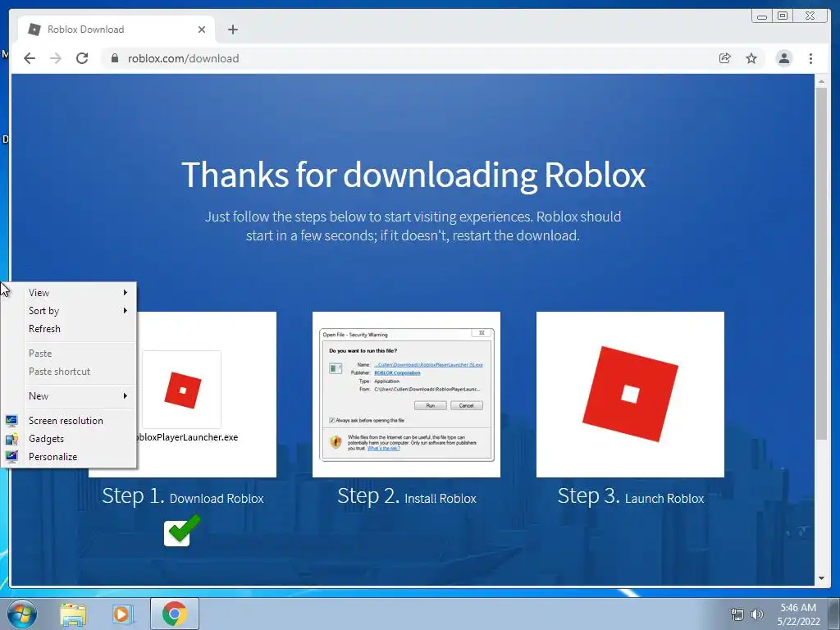Open a new browser tab
840x630 pixels.
pyautogui.click(x=232, y=30)
